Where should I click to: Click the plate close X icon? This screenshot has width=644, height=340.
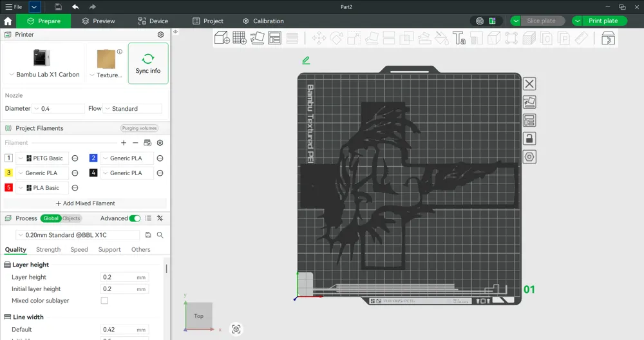click(529, 84)
